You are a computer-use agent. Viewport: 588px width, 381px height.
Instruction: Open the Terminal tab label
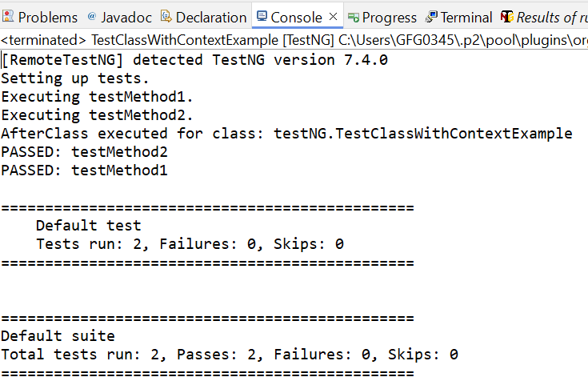coord(466,17)
